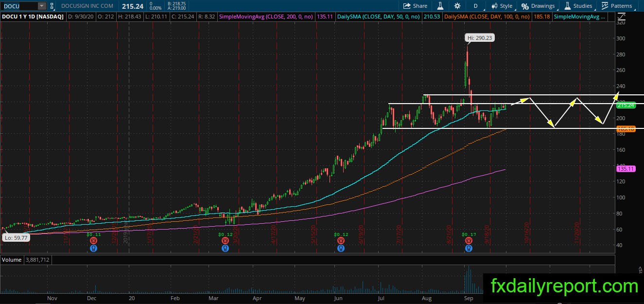Click the $0.17 earnings estimate label
Screen dimensions: 644x304
tap(469, 234)
